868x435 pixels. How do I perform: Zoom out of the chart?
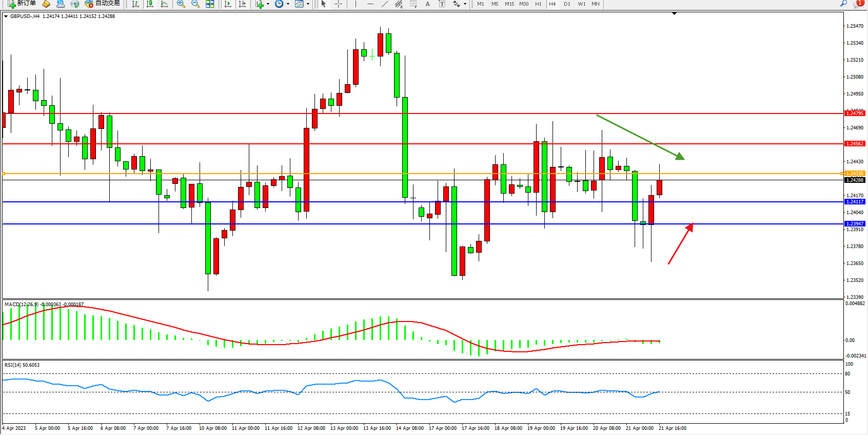[x=195, y=4]
